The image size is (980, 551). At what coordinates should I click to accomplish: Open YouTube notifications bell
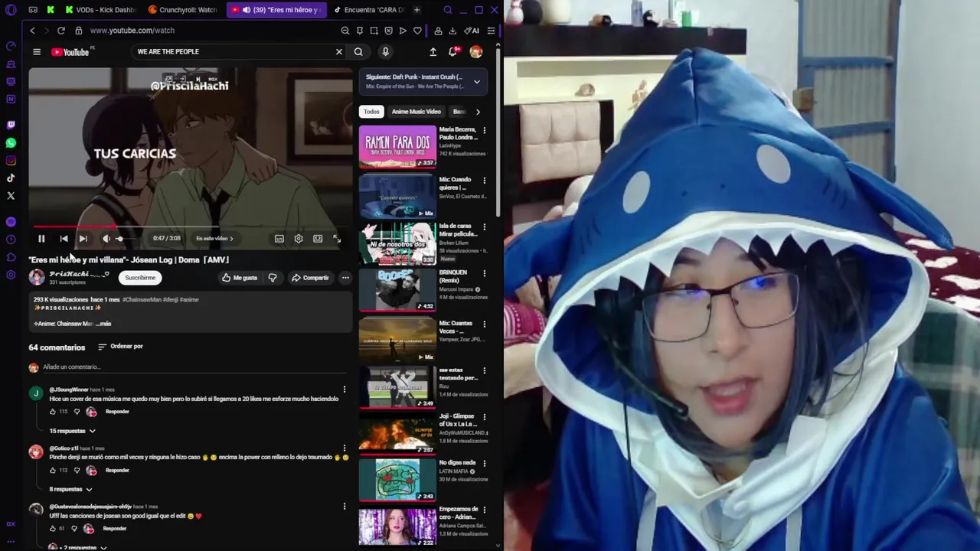tap(452, 52)
